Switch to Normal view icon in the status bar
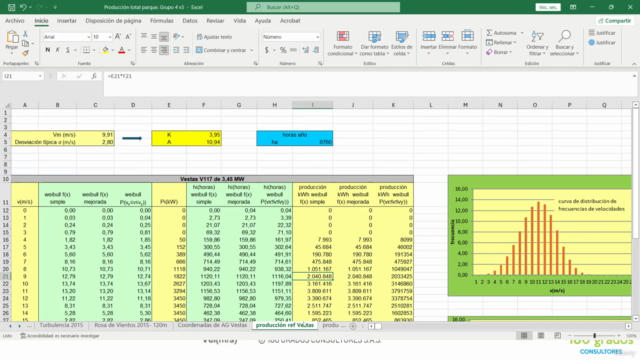 [524, 336]
